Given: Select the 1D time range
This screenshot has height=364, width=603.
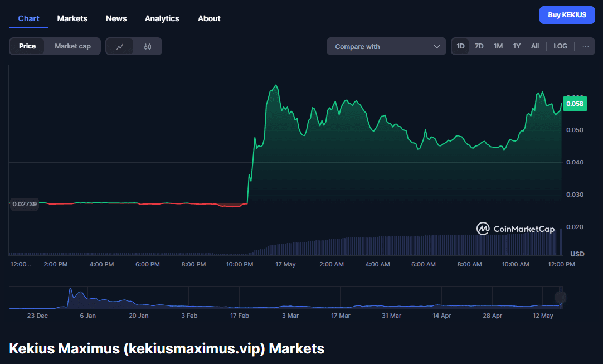Looking at the screenshot, I should pos(460,46).
